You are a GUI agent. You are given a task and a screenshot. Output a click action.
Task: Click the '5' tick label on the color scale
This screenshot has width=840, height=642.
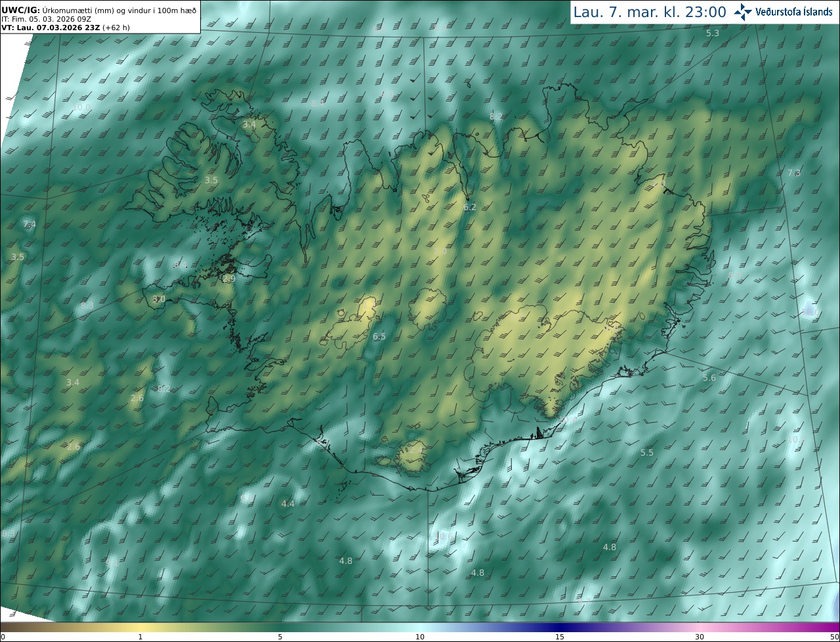(x=280, y=637)
